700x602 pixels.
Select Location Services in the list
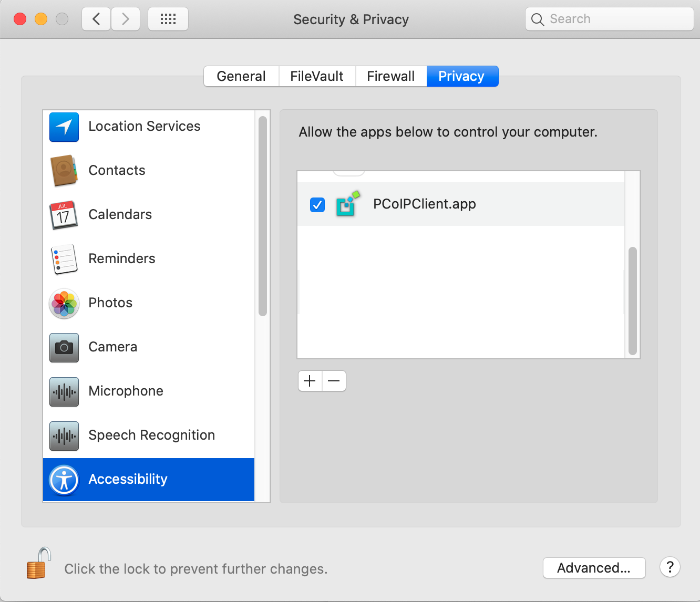tap(149, 127)
